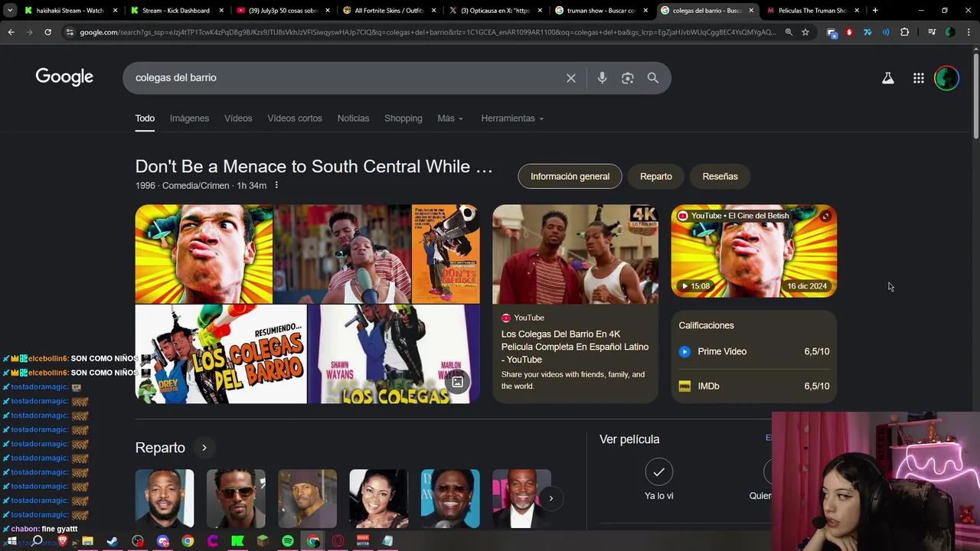The width and height of the screenshot is (980, 551).
Task: Go back with the browser back arrow
Action: [11, 32]
